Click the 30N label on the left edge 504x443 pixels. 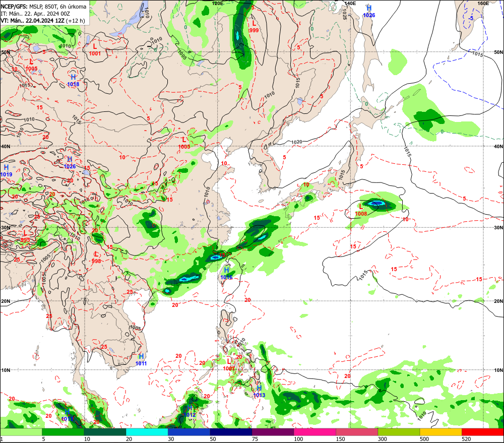[x=6, y=228]
